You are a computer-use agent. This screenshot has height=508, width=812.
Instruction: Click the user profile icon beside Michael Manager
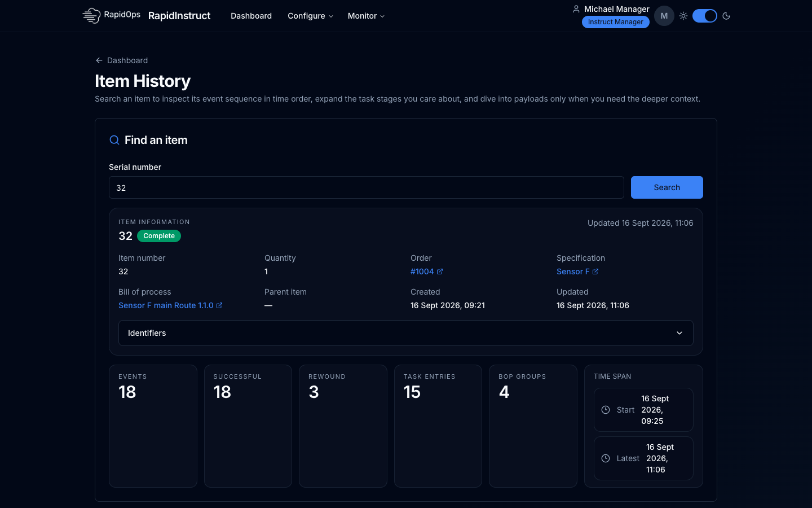tap(576, 9)
